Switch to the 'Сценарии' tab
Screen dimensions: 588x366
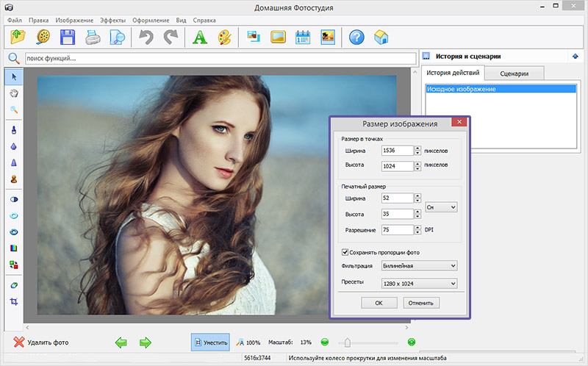[x=515, y=73]
